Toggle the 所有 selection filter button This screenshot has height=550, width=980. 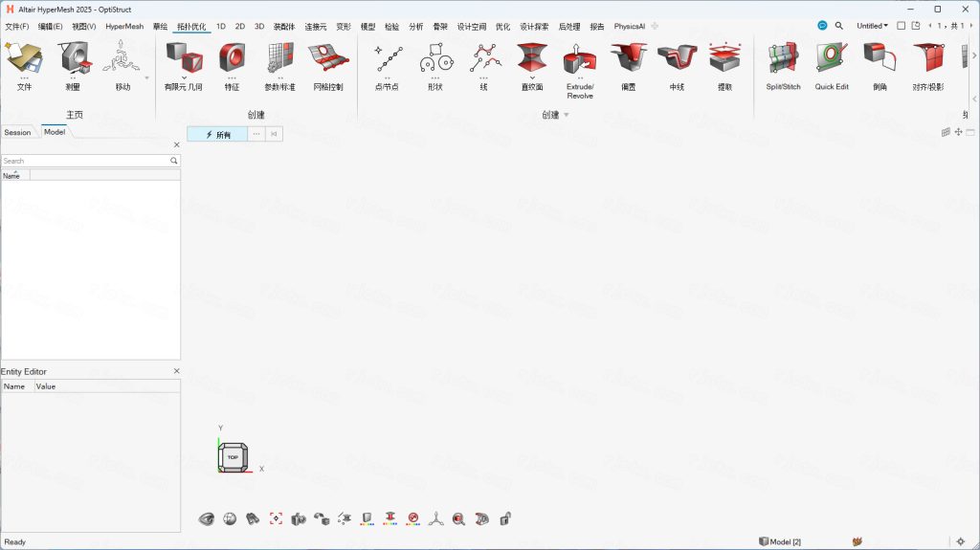217,135
